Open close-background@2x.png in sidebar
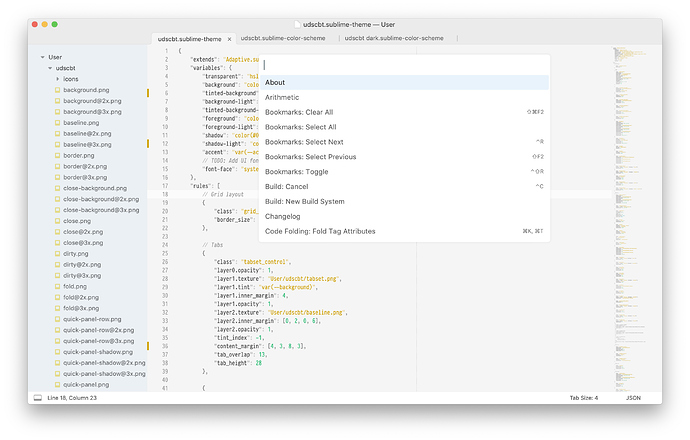 (101, 199)
